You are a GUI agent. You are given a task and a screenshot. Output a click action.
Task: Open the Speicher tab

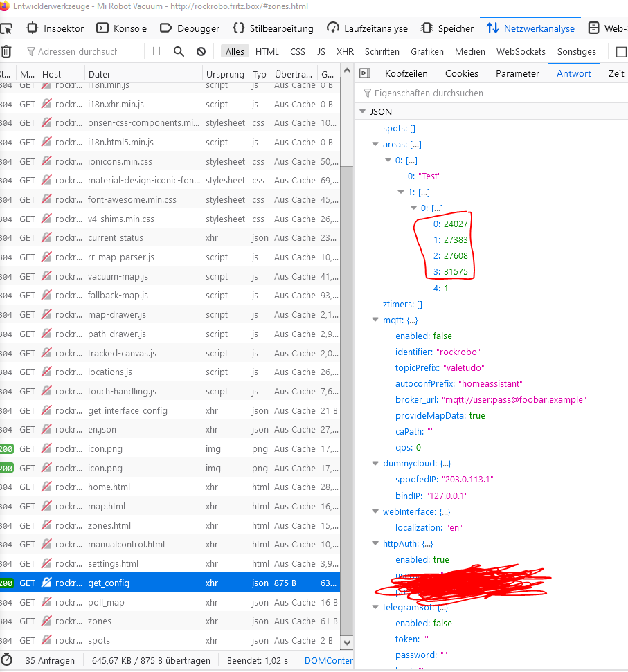pyautogui.click(x=447, y=28)
